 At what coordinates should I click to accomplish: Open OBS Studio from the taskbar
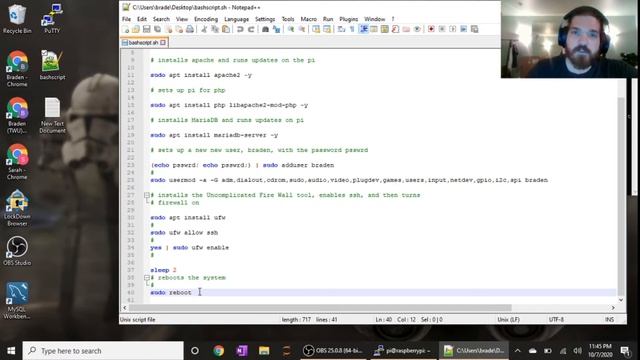pyautogui.click(x=333, y=351)
